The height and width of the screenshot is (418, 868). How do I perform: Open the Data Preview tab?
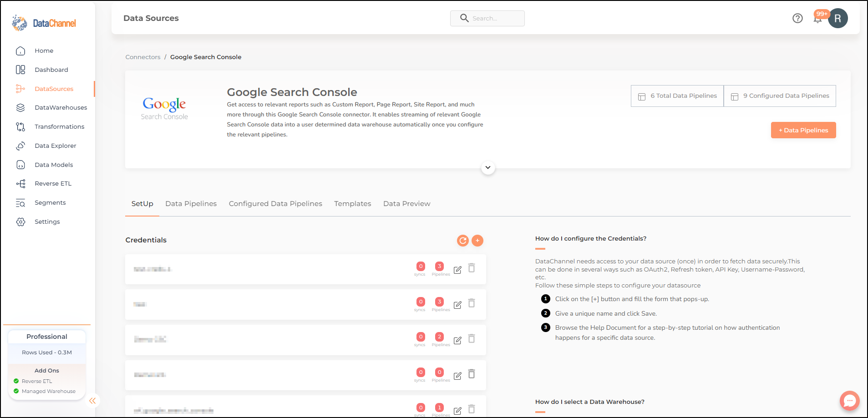pyautogui.click(x=406, y=204)
